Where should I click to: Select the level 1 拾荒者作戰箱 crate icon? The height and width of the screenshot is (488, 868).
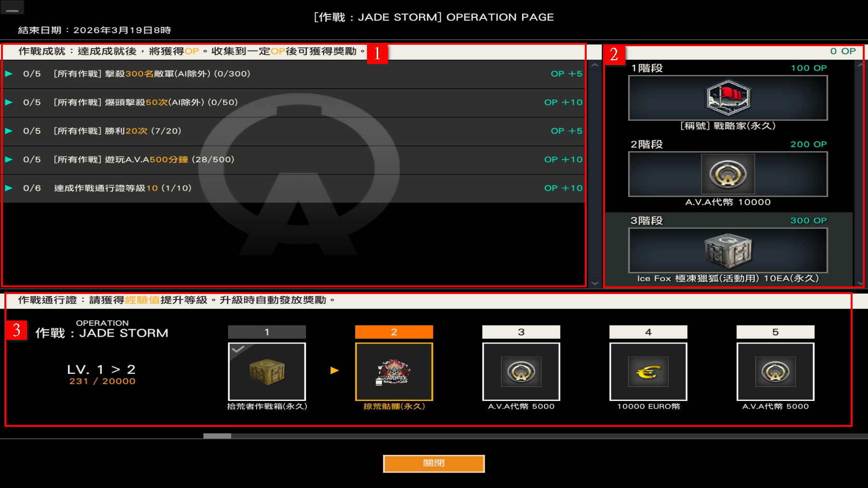267,372
